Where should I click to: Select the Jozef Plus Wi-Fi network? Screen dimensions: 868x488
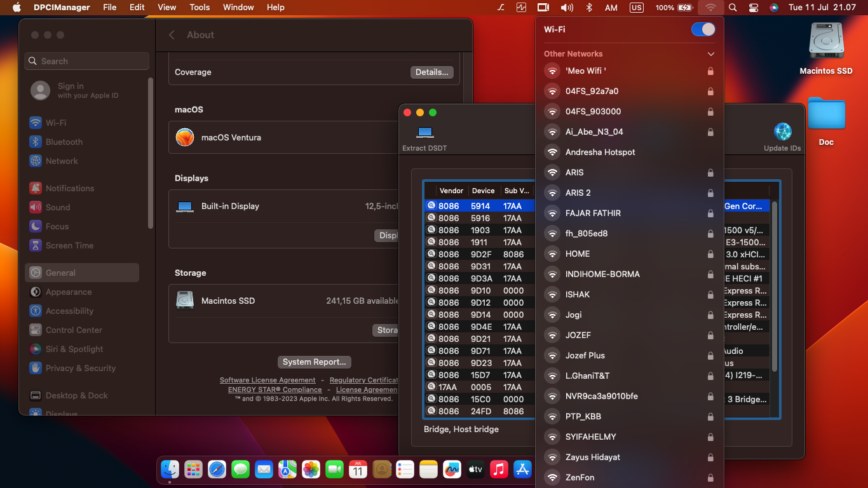(630, 355)
